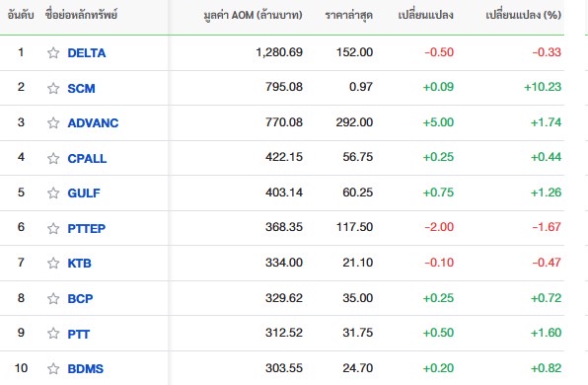Sort by ราคาล่าสุด column header
588x385 pixels.
[x=348, y=15]
